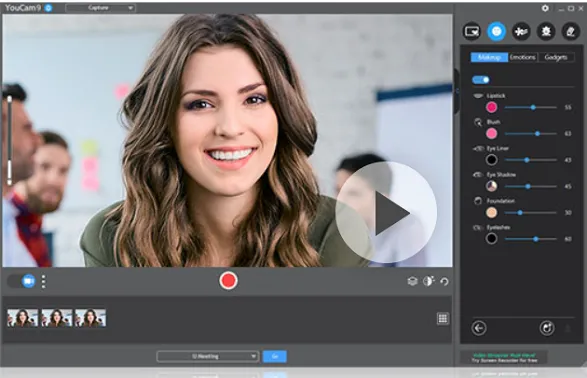Click the back arrow in makeup panel

click(479, 328)
